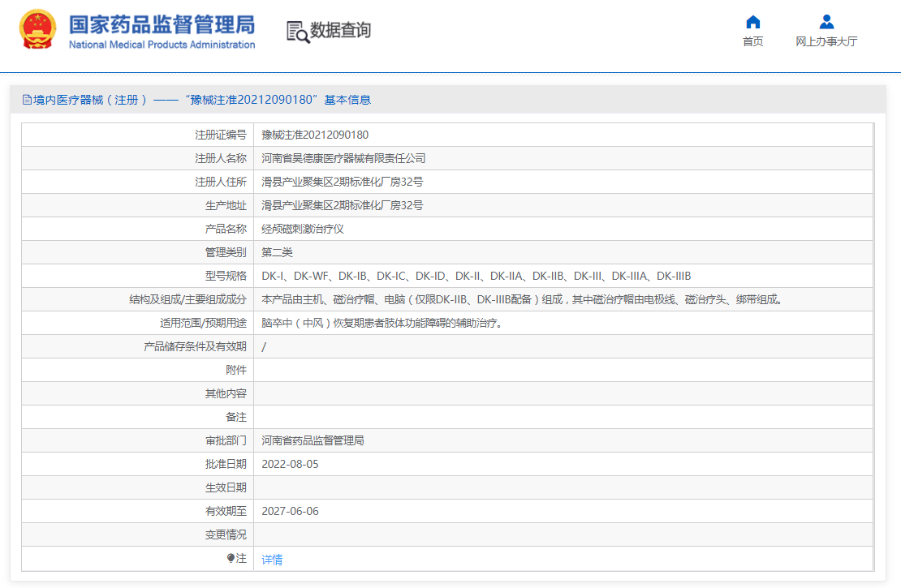Click the 第二类 management category value
This screenshot has width=901, height=588.
277,252
